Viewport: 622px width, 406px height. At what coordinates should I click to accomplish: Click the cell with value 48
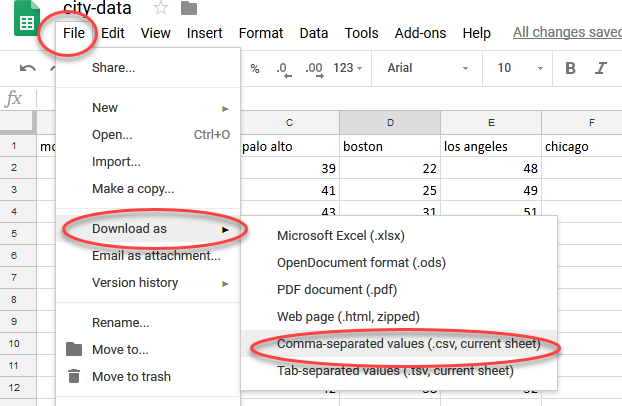[491, 168]
